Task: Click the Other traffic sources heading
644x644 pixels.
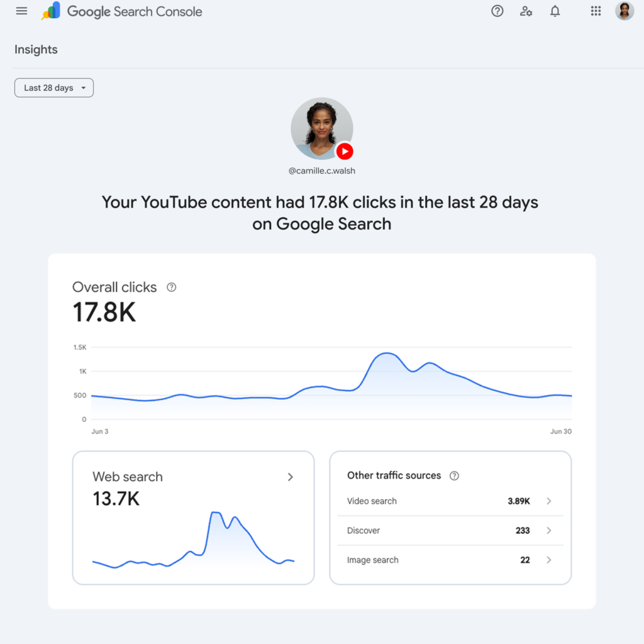Action: click(x=394, y=475)
